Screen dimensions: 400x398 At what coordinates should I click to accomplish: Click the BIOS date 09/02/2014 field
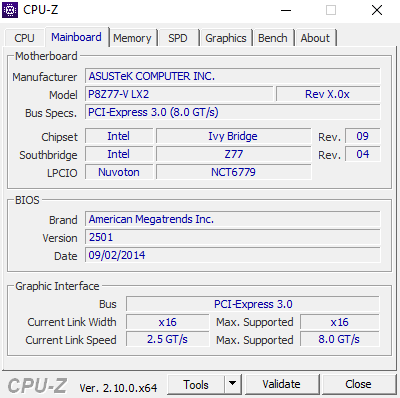coord(233,255)
